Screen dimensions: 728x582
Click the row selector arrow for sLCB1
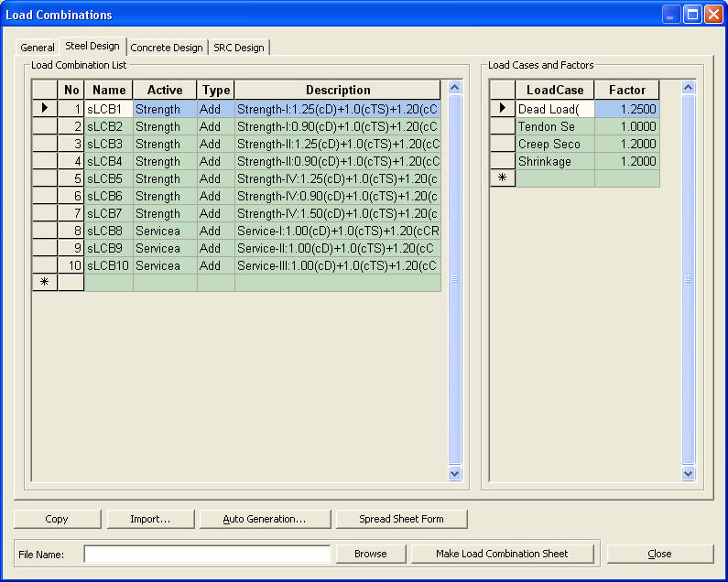point(45,109)
